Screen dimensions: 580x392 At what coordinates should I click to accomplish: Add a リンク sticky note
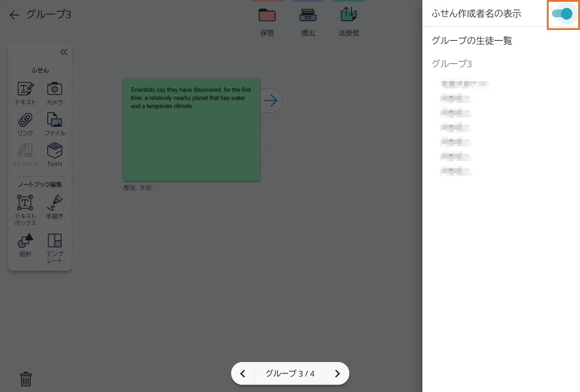click(25, 124)
